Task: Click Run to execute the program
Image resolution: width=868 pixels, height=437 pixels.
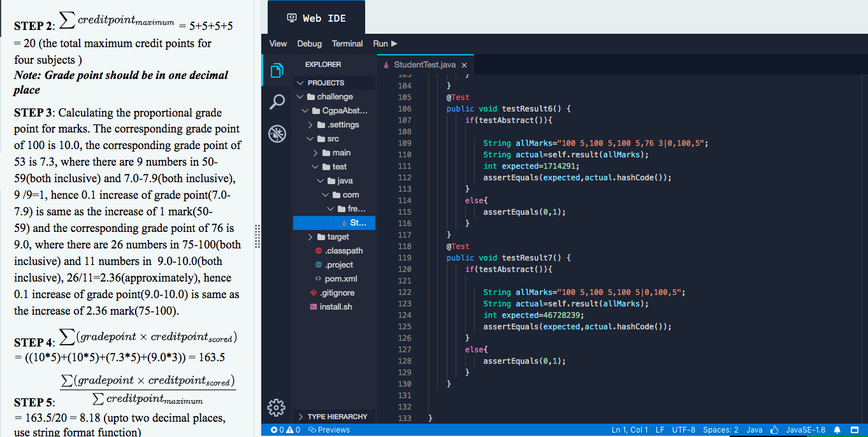Action: point(386,43)
